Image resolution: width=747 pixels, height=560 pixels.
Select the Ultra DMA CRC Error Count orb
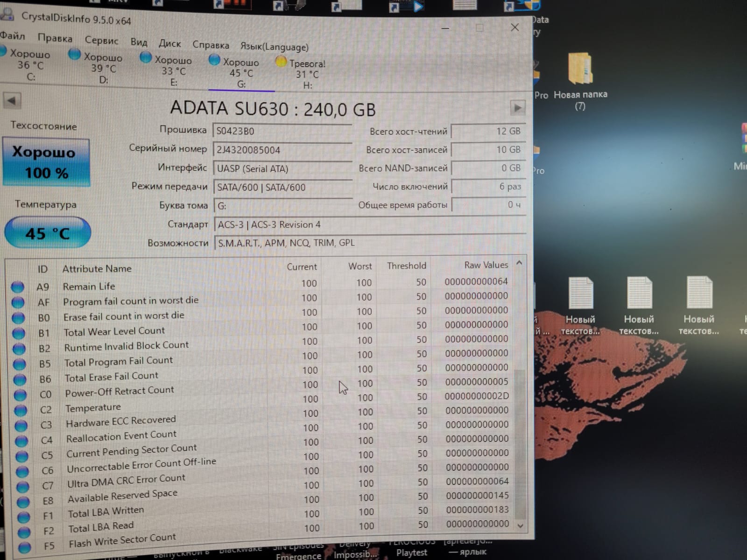click(x=23, y=487)
